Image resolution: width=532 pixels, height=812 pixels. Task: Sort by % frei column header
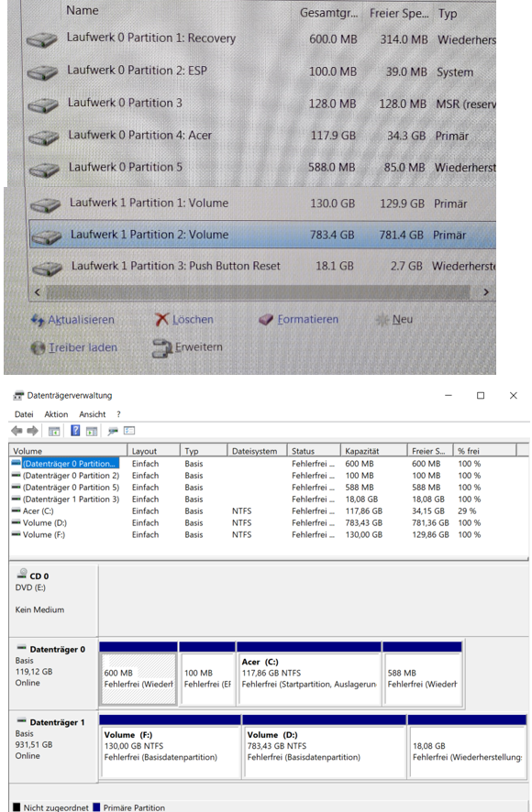pyautogui.click(x=485, y=451)
